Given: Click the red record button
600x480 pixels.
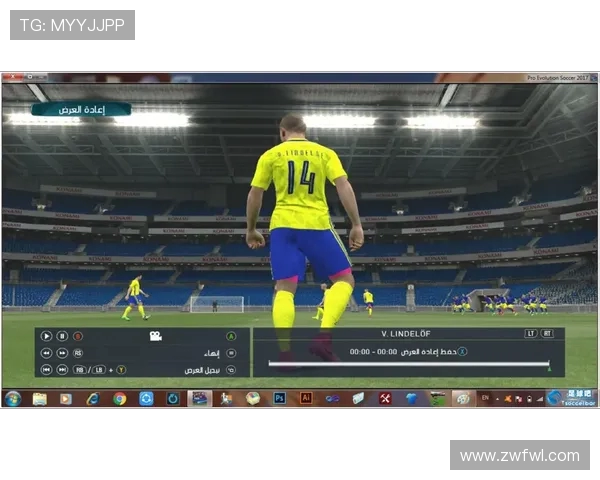Looking at the screenshot, I should point(78,336).
